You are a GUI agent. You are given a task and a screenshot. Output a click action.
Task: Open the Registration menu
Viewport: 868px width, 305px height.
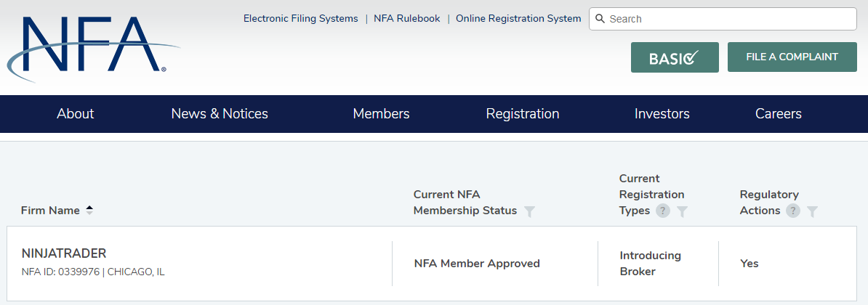[x=523, y=114]
